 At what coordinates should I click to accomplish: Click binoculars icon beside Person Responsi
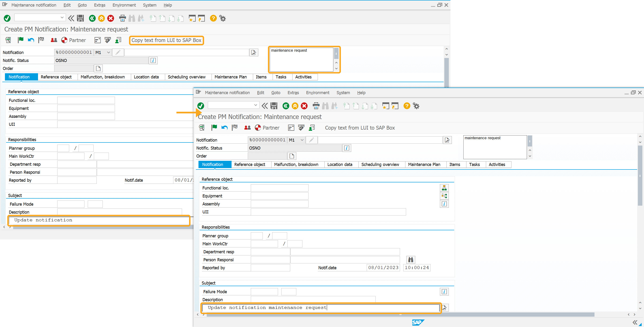tap(411, 259)
